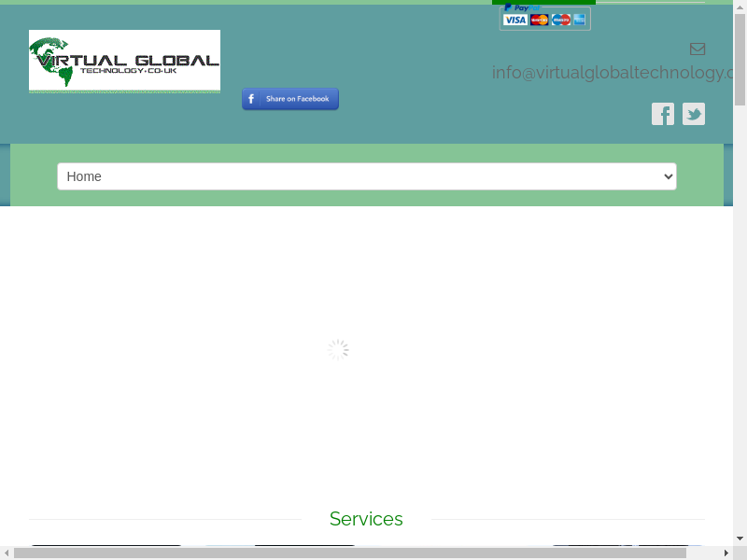Screen dimensions: 747x560
Task: Click the Services section heading
Action: point(366,519)
